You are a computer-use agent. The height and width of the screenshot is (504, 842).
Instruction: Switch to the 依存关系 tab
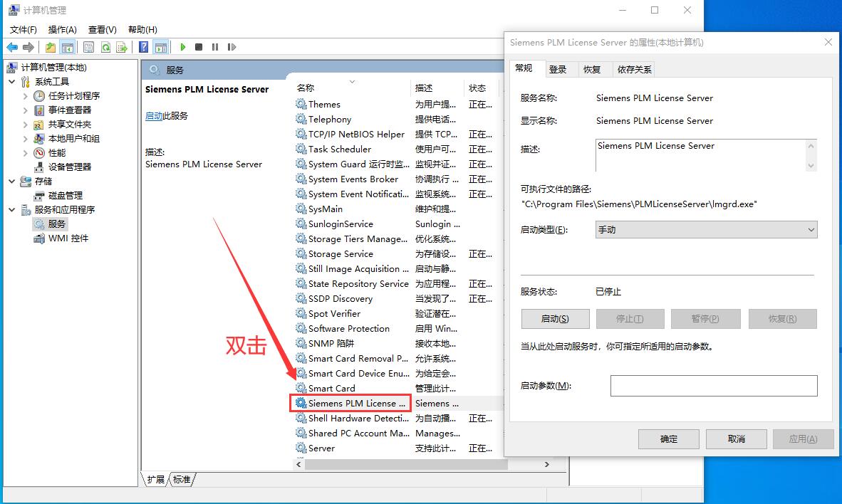click(x=634, y=69)
